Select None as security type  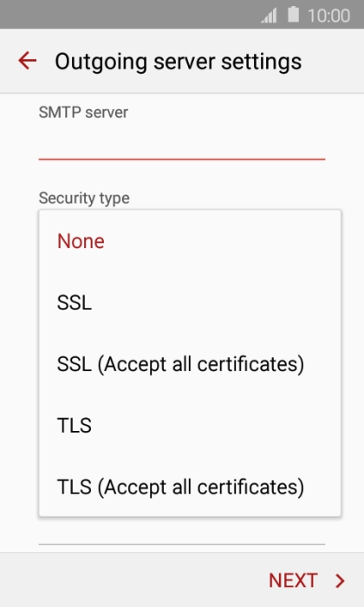pyautogui.click(x=190, y=241)
